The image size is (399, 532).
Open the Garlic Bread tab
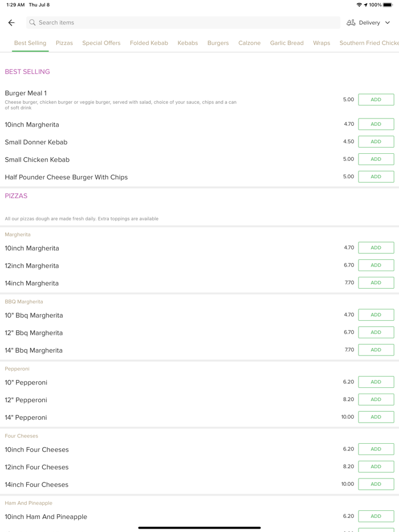(287, 43)
